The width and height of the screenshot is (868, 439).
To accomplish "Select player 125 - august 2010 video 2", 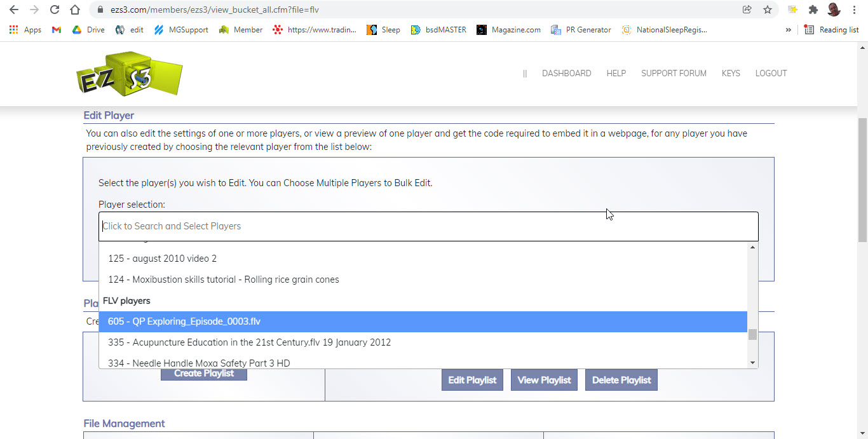I will 423,259.
